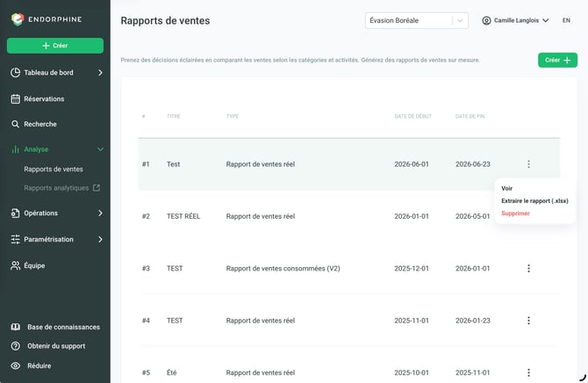Click the green Créer sidebar button
The height and width of the screenshot is (383, 588).
tap(55, 46)
